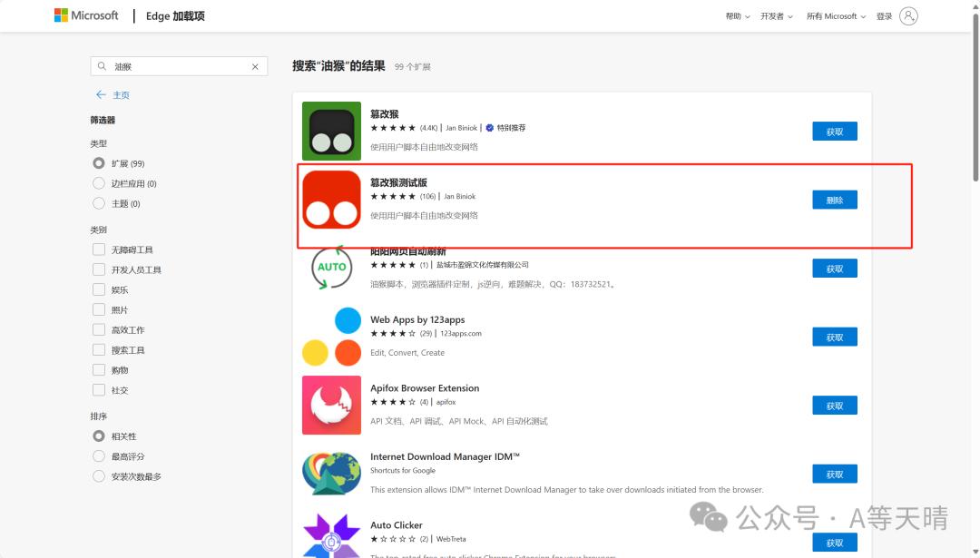Check the 照片 category
The height and width of the screenshot is (558, 980).
pyautogui.click(x=99, y=309)
